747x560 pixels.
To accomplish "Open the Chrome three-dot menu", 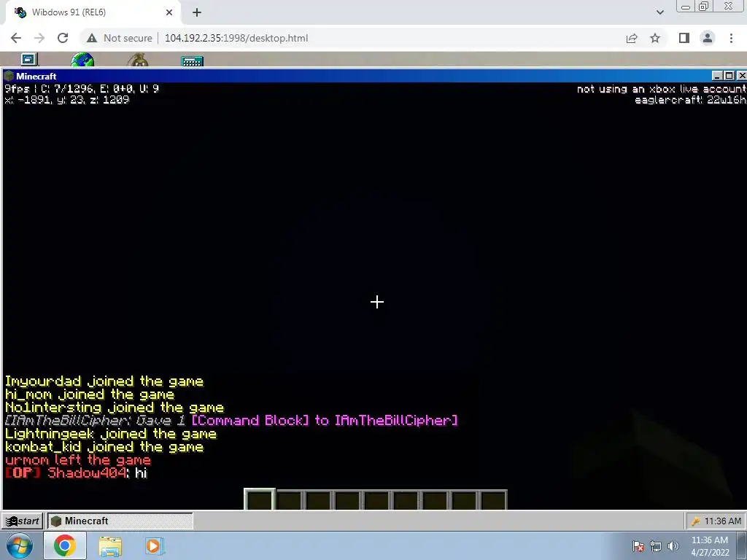I will tap(731, 38).
